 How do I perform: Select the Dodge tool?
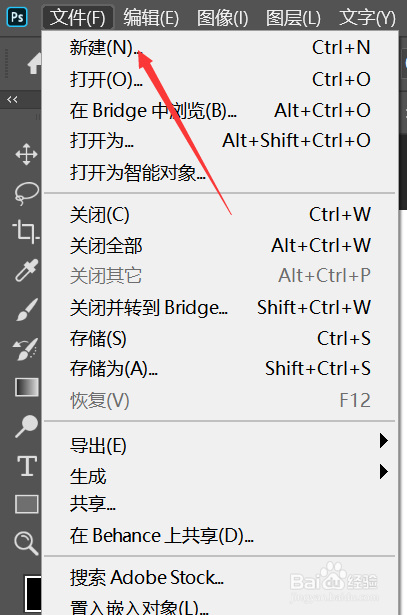tap(26, 426)
